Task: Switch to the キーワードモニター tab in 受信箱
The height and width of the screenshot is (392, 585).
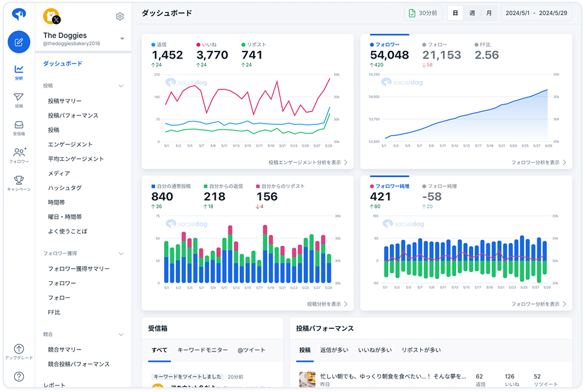Action: [201, 350]
